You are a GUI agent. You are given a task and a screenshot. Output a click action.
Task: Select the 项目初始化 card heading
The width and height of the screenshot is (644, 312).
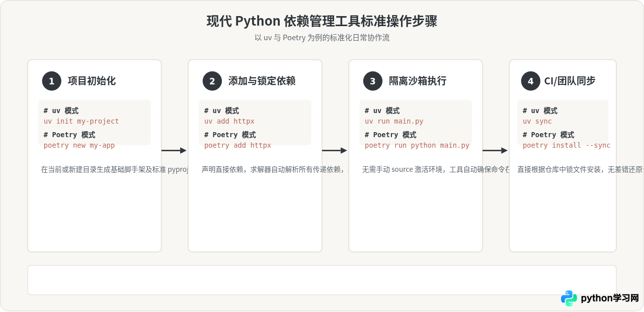pos(92,81)
